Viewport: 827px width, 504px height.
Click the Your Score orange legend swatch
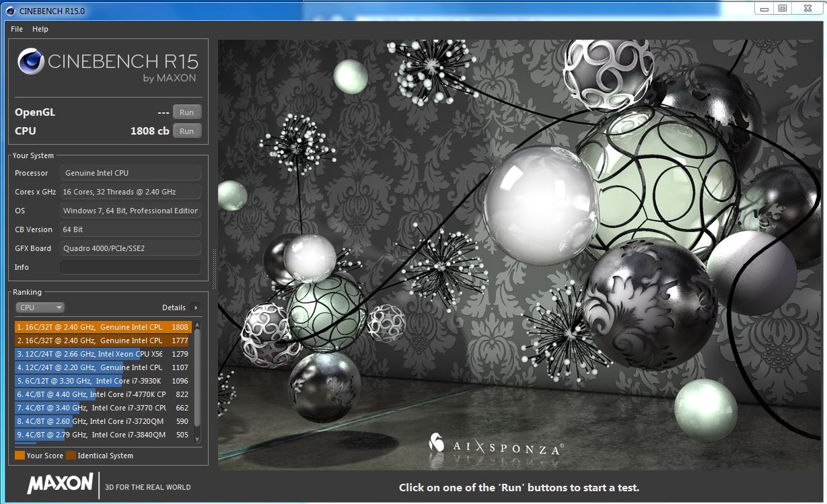[20, 456]
